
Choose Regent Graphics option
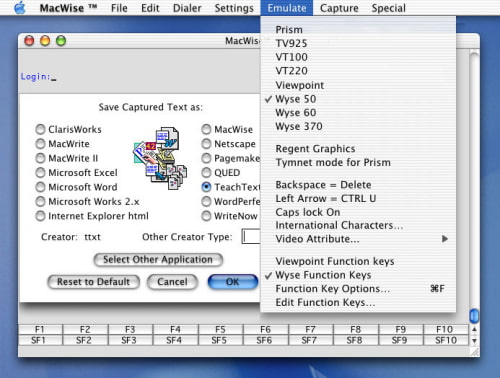click(358, 149)
